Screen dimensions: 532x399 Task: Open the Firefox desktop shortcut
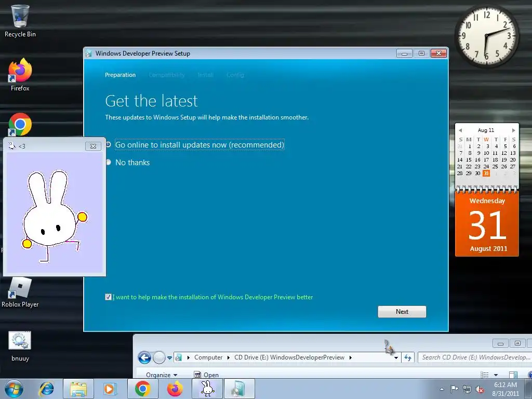[x=20, y=75]
